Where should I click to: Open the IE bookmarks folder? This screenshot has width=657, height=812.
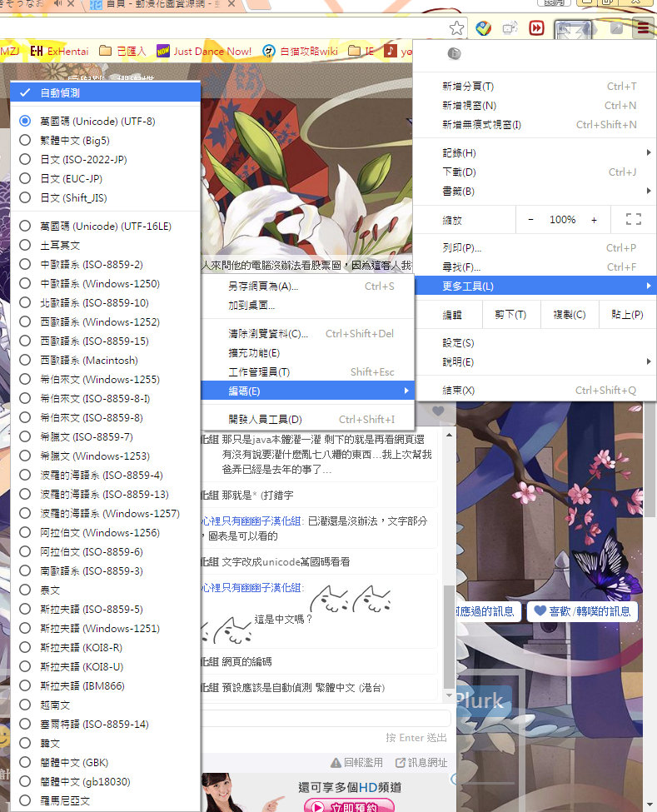[361, 52]
